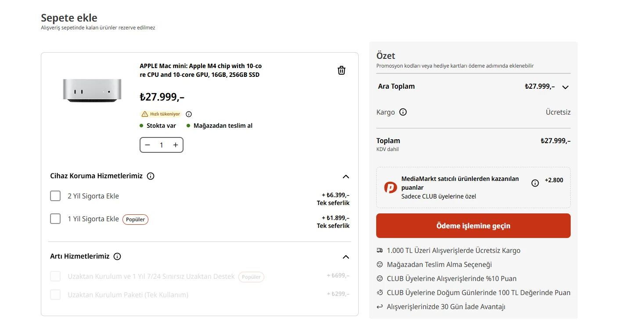Open info icon beside Artı Hizmetlerimiz
This screenshot has height=328, width=644.
[117, 256]
